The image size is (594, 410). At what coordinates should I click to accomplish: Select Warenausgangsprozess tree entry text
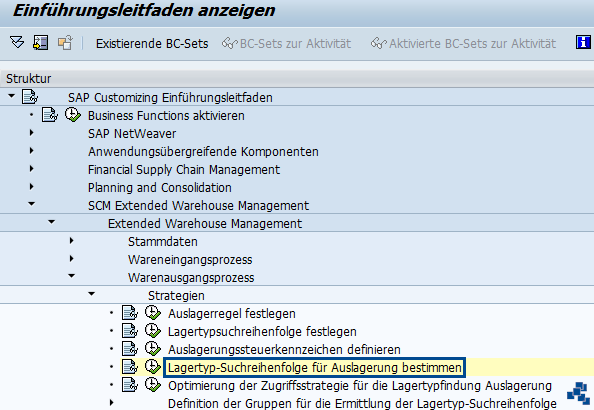pos(191,277)
